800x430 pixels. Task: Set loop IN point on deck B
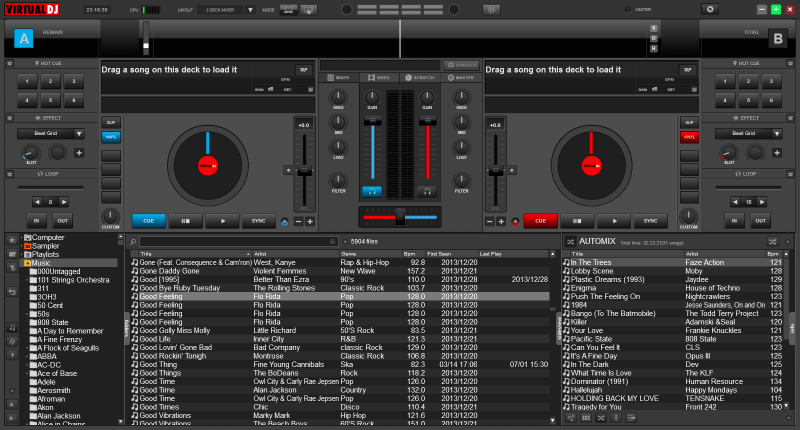pos(734,220)
